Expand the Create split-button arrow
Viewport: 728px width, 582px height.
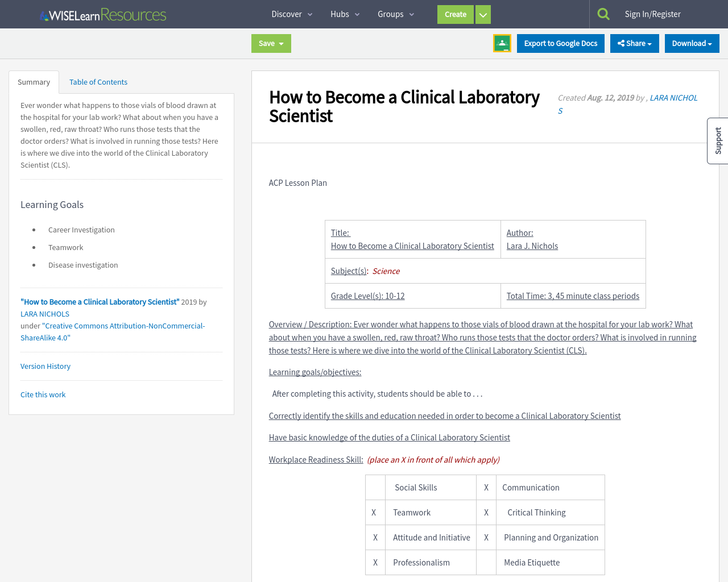(482, 14)
